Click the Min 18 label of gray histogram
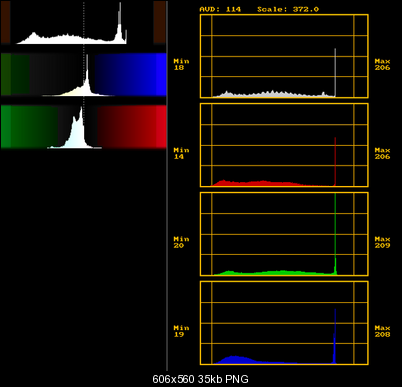Screen dimensions: 402x387 click(x=181, y=64)
